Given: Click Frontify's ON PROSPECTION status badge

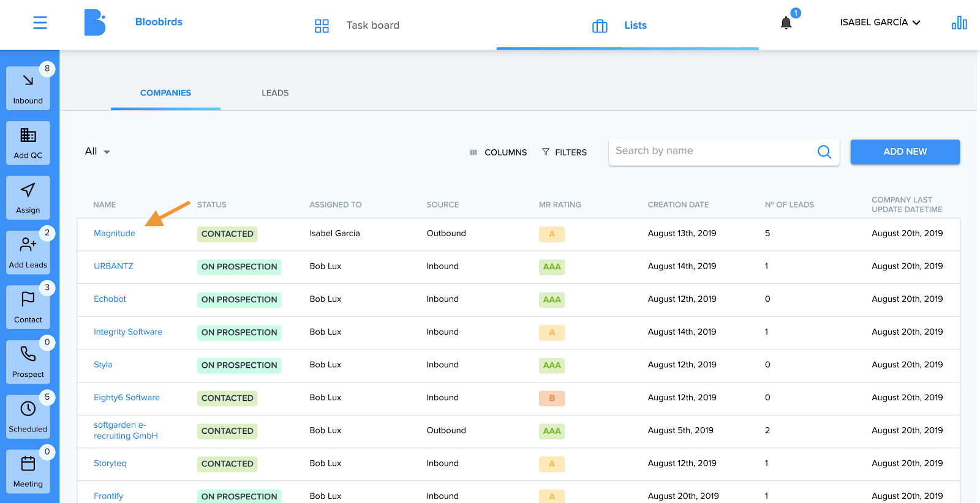Looking at the screenshot, I should point(239,496).
